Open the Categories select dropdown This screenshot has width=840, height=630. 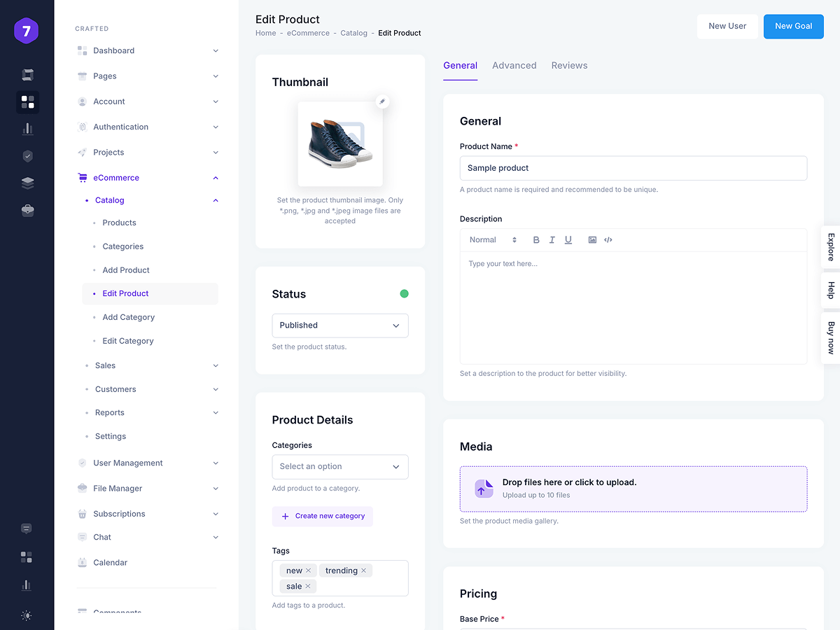[x=339, y=467]
